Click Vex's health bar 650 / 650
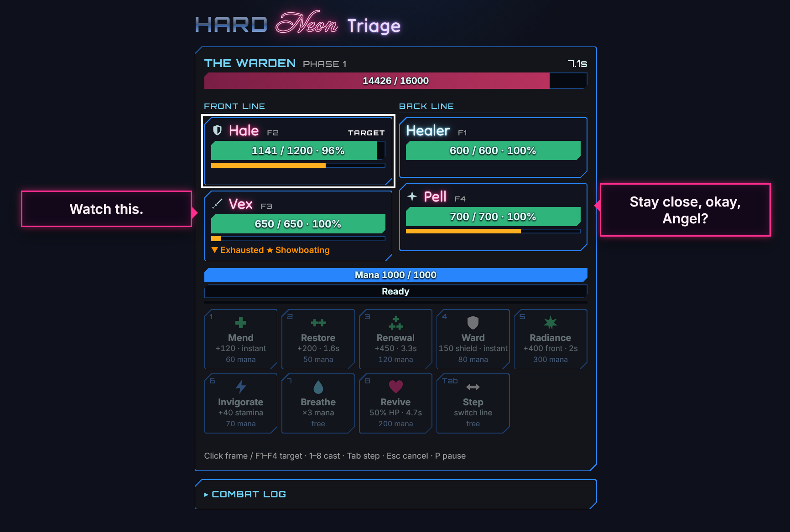The width and height of the screenshot is (790, 532). point(298,224)
